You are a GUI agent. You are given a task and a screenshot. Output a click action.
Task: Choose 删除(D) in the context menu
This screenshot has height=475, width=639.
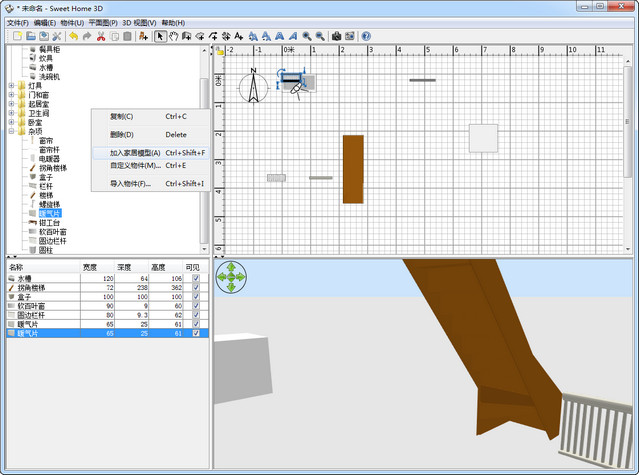[x=150, y=134]
